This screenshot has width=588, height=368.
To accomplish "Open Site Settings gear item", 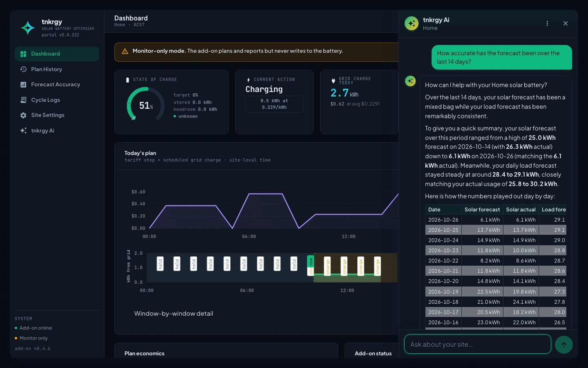I will 57,115.
